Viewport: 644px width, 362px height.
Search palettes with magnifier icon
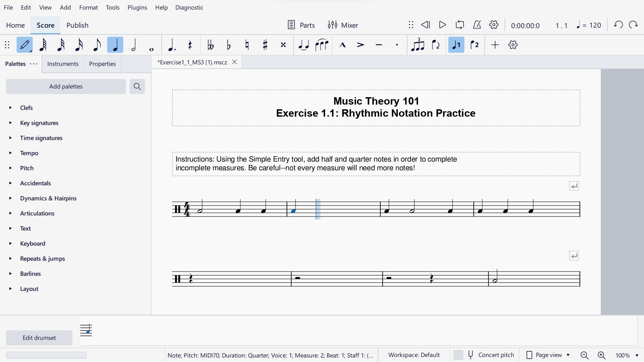pos(137,86)
